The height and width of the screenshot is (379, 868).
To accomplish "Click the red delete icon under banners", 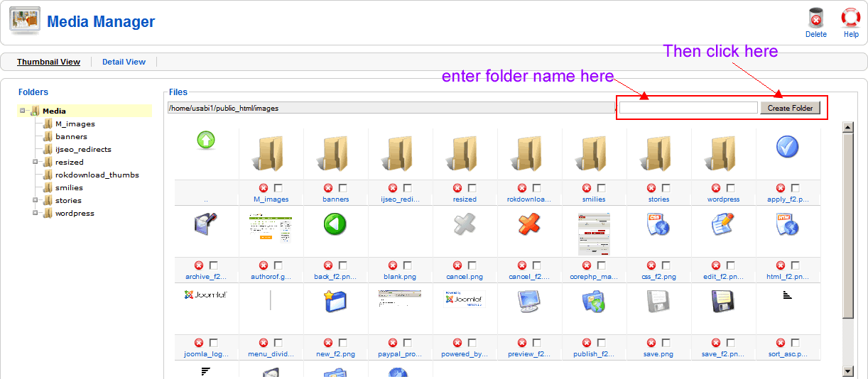I will pos(328,188).
